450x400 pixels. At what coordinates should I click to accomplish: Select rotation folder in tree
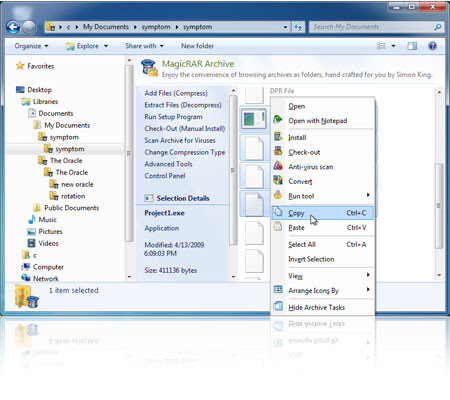pos(73,196)
